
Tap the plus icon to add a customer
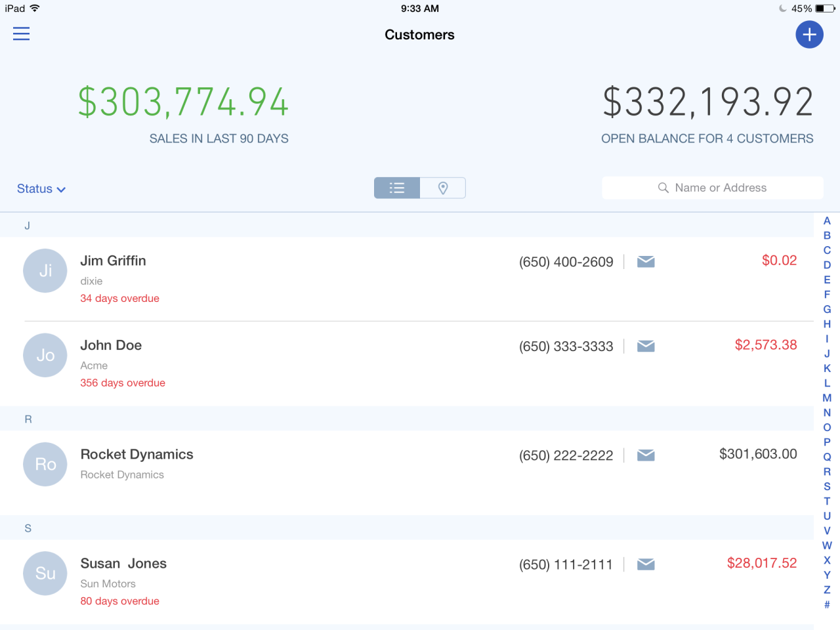[809, 34]
